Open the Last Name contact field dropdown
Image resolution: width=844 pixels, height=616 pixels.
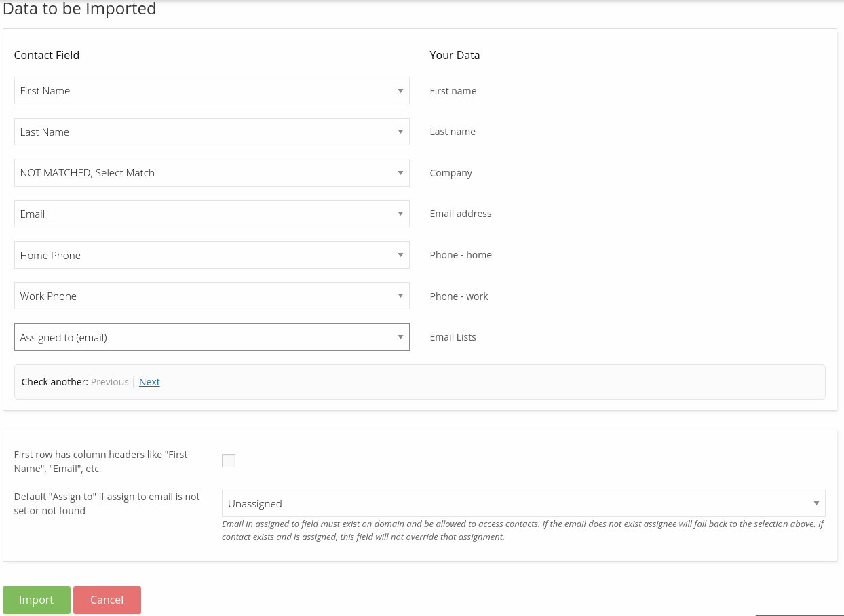(x=212, y=132)
